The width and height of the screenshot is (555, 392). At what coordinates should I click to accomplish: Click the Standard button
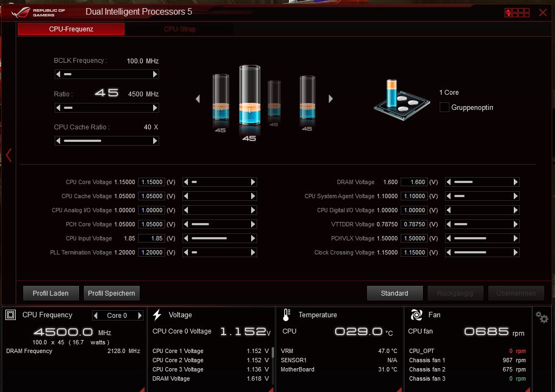[x=395, y=293]
